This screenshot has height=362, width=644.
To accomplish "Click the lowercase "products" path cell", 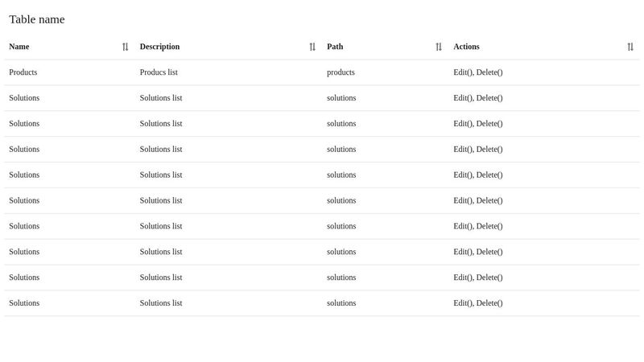I will pyautogui.click(x=341, y=72).
